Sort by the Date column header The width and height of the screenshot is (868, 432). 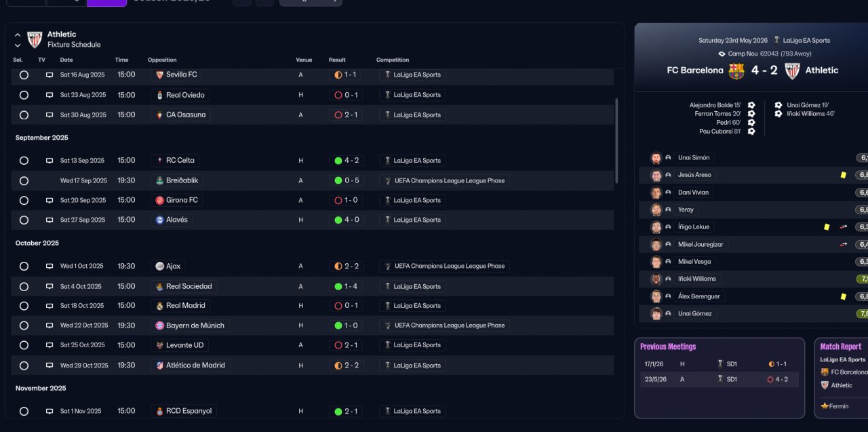[66, 60]
